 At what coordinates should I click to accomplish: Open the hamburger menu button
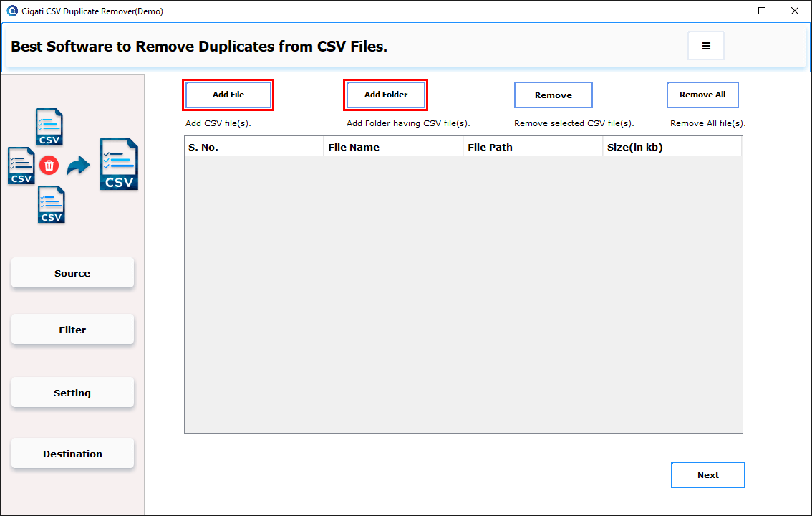pyautogui.click(x=706, y=46)
